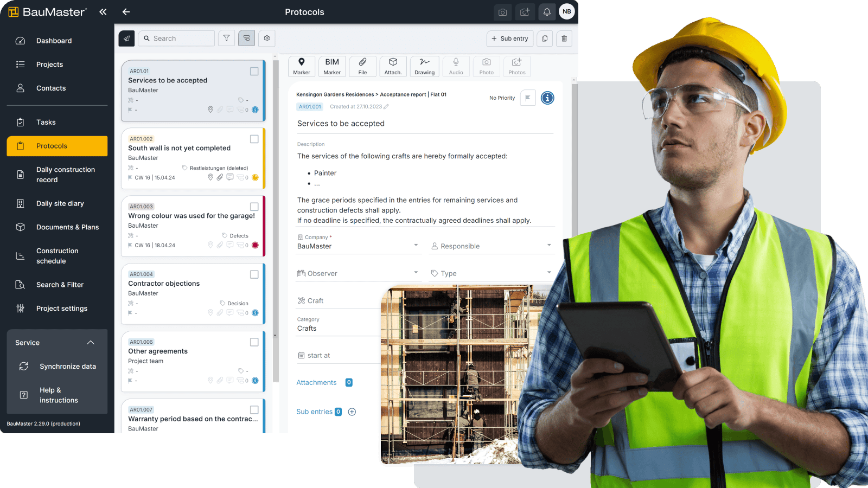Click the trash icon to delete the protocol
The height and width of the screenshot is (488, 868).
564,38
